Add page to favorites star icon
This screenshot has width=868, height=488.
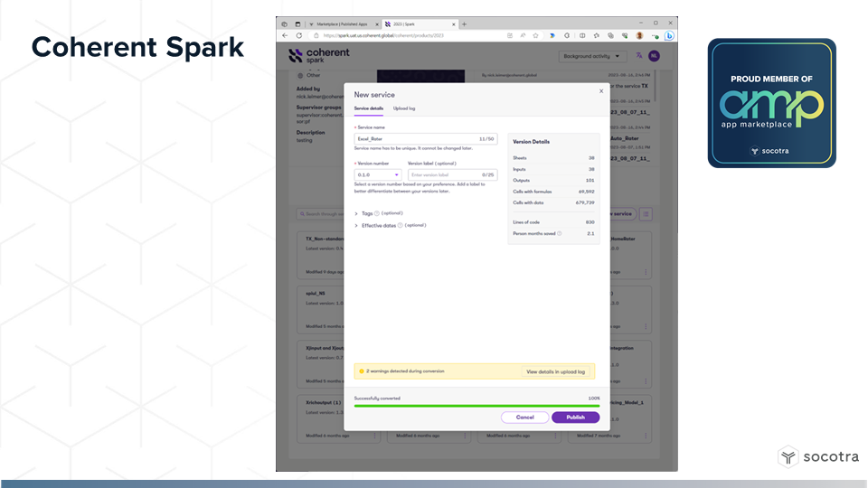click(x=536, y=35)
